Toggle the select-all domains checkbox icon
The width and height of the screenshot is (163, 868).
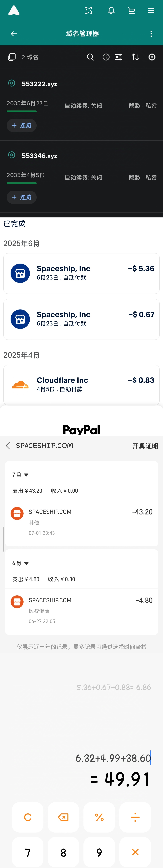click(12, 57)
